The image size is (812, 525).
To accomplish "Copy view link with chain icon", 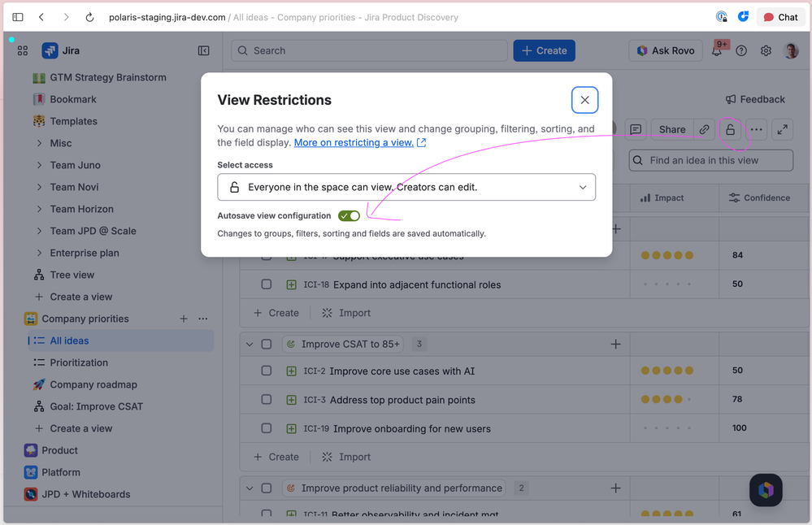I will click(704, 129).
